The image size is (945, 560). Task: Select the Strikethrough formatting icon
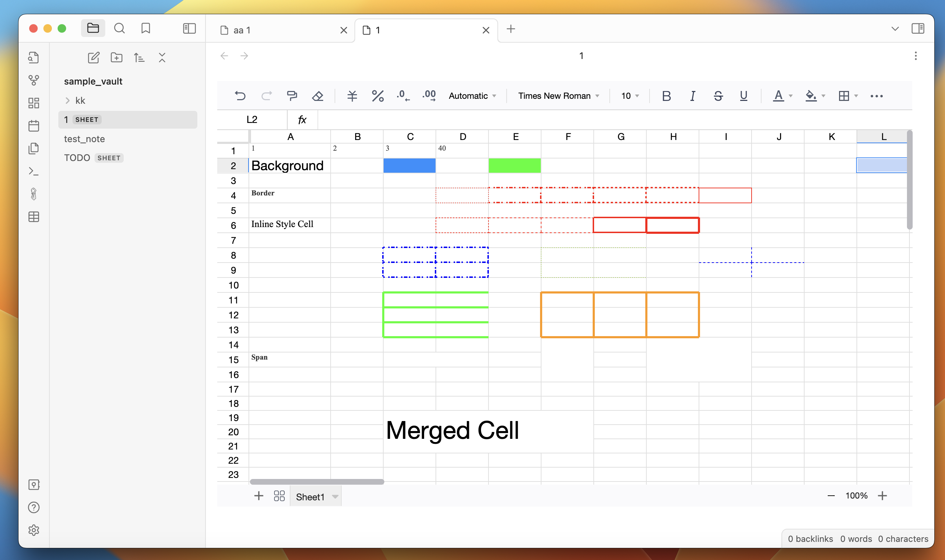point(717,96)
